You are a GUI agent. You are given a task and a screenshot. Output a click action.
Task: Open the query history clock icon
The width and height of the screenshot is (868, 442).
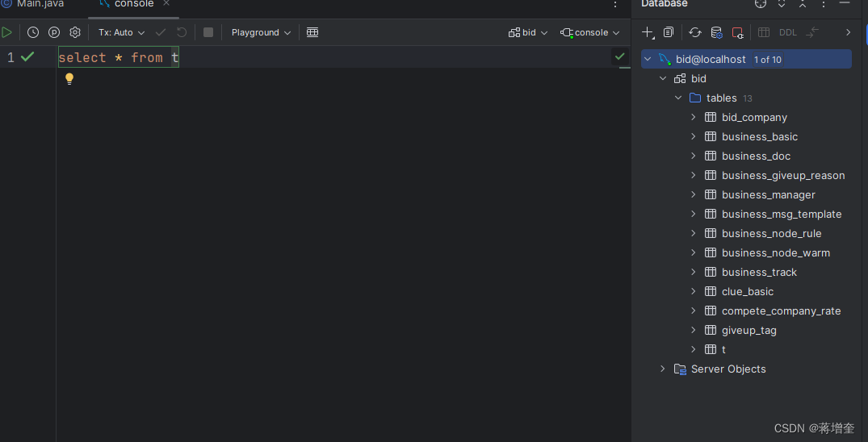click(33, 32)
